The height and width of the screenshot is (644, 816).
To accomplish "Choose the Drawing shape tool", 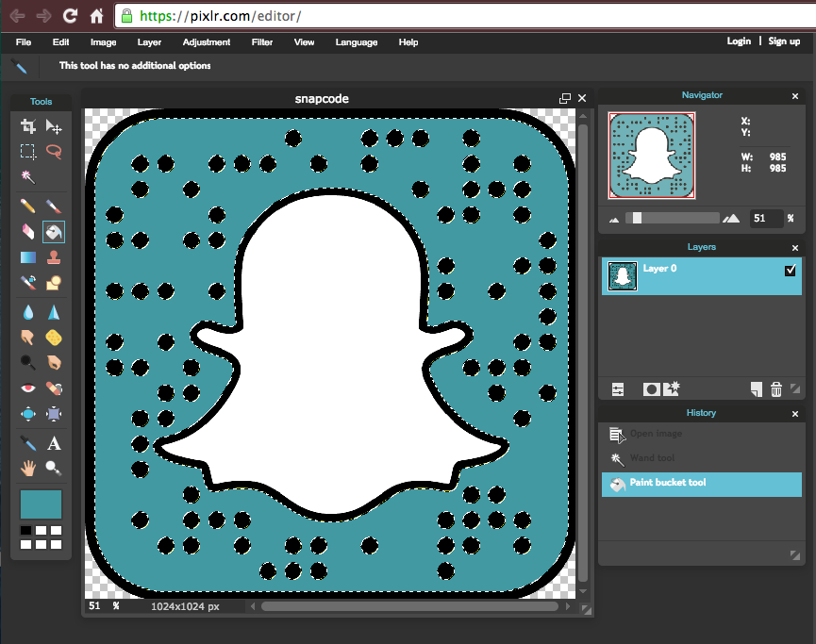I will [x=54, y=283].
